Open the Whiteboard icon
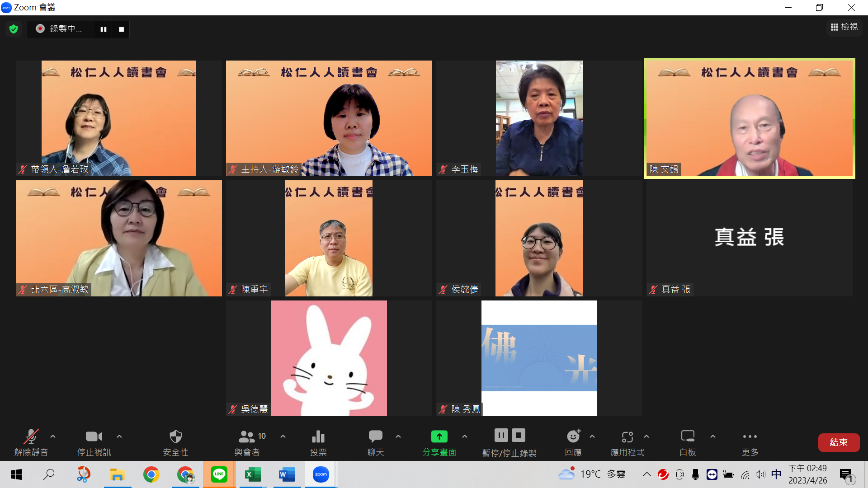This screenshot has width=868, height=488. coord(687,436)
